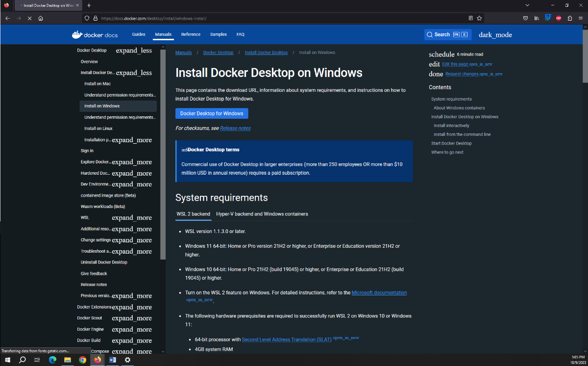Open the Guides menu in the header

click(x=139, y=34)
